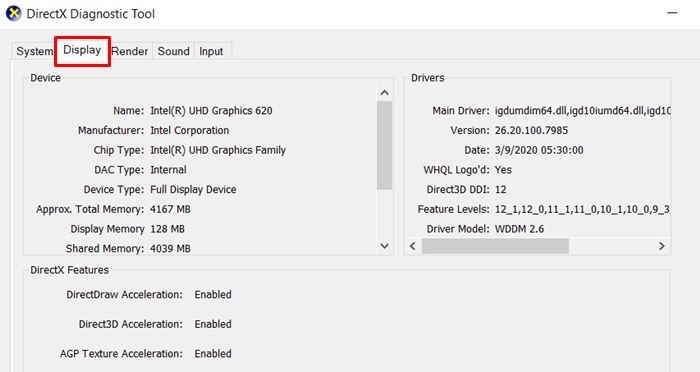The height and width of the screenshot is (372, 700).
Task: Click the Feature Levels value list
Action: point(583,209)
